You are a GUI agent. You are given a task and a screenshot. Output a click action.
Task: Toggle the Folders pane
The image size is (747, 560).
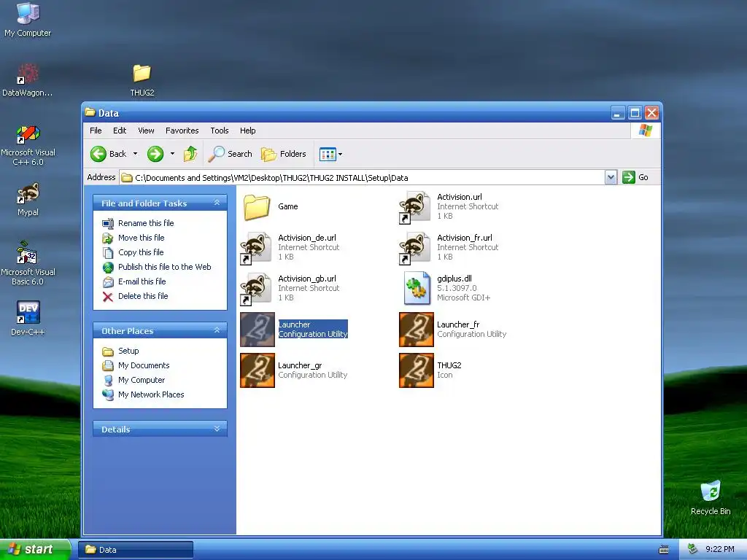pos(284,154)
